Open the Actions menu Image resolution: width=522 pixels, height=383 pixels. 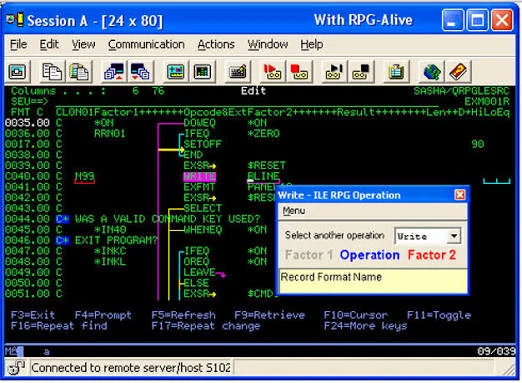pos(216,44)
